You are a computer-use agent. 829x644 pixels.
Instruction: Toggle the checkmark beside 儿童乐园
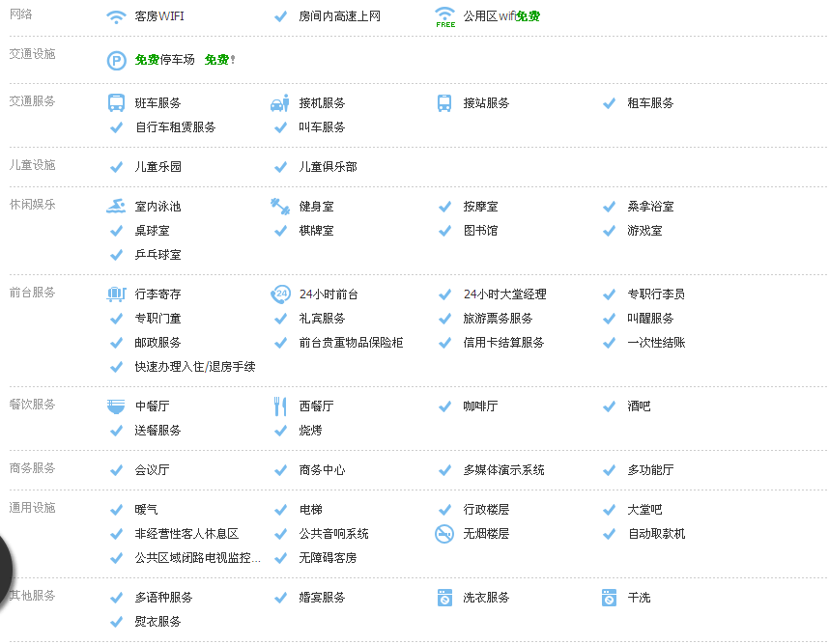tap(117, 166)
